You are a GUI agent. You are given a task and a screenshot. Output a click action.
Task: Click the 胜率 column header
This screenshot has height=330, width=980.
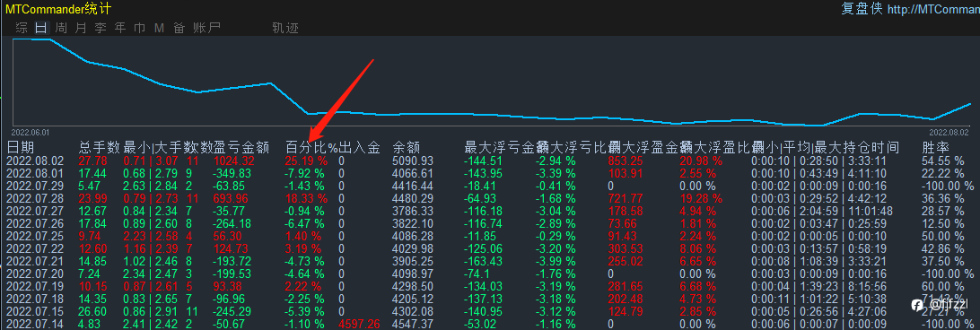936,148
